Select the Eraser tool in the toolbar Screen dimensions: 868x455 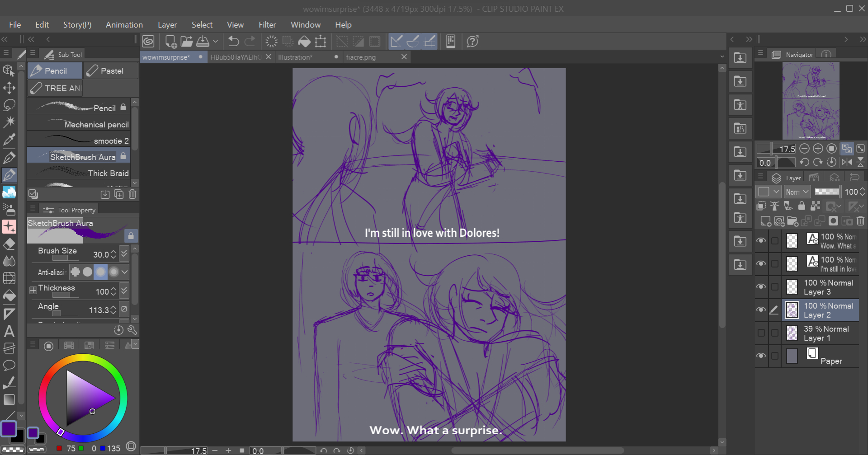[x=9, y=244]
